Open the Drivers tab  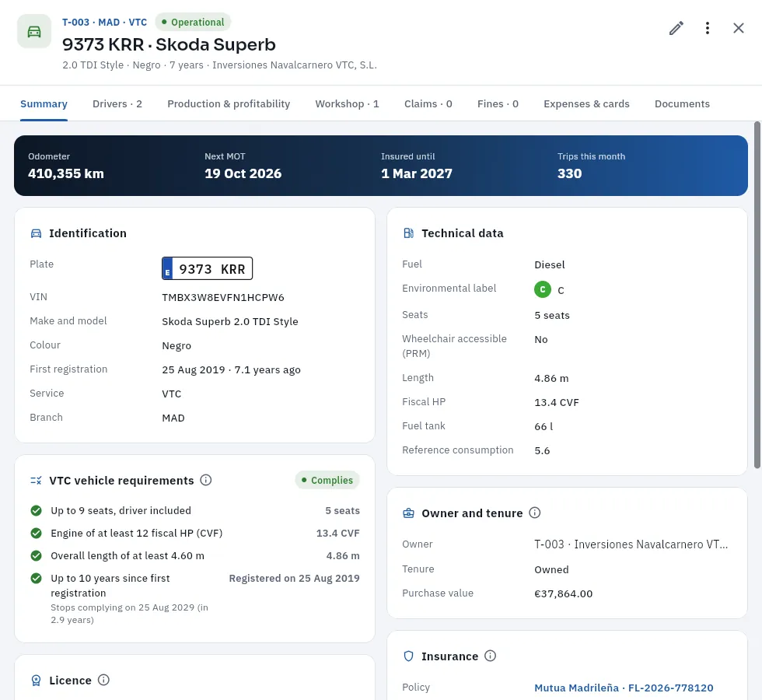[117, 104]
